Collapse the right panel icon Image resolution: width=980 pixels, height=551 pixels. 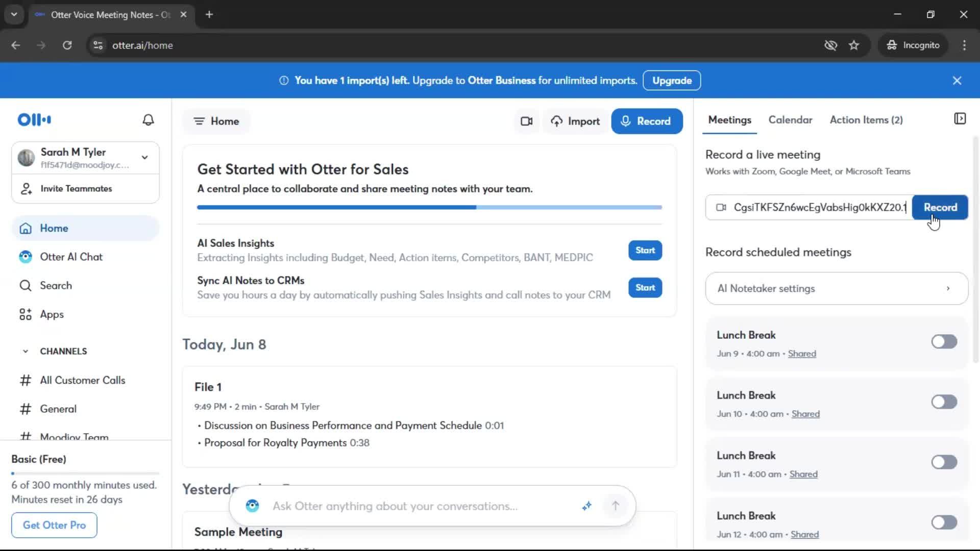pos(960,119)
